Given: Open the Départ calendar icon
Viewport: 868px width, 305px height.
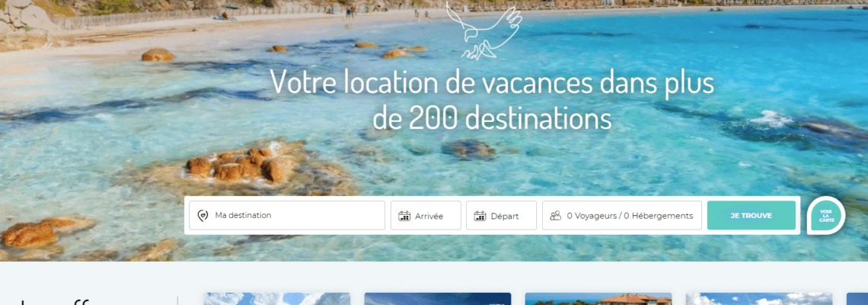Looking at the screenshot, I should pyautogui.click(x=480, y=216).
